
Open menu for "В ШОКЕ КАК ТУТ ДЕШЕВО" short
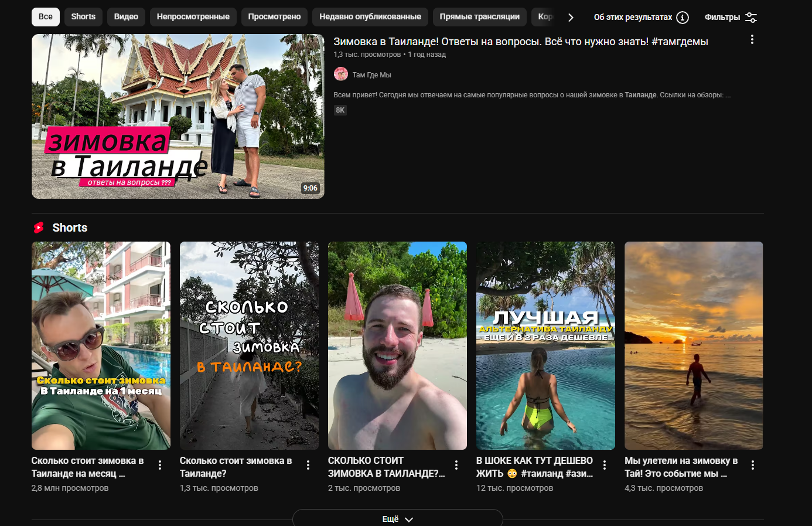[605, 465]
